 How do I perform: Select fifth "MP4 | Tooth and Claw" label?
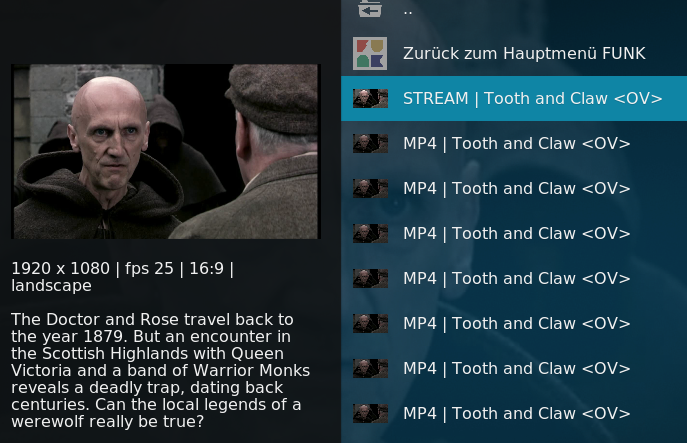[517, 324]
